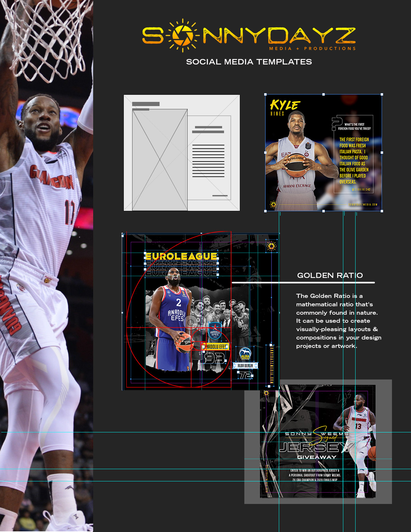Image resolution: width=411 pixels, height=532 pixels.
Task: Click the 'GOLDEN RATIO' heading
Action: pos(330,275)
